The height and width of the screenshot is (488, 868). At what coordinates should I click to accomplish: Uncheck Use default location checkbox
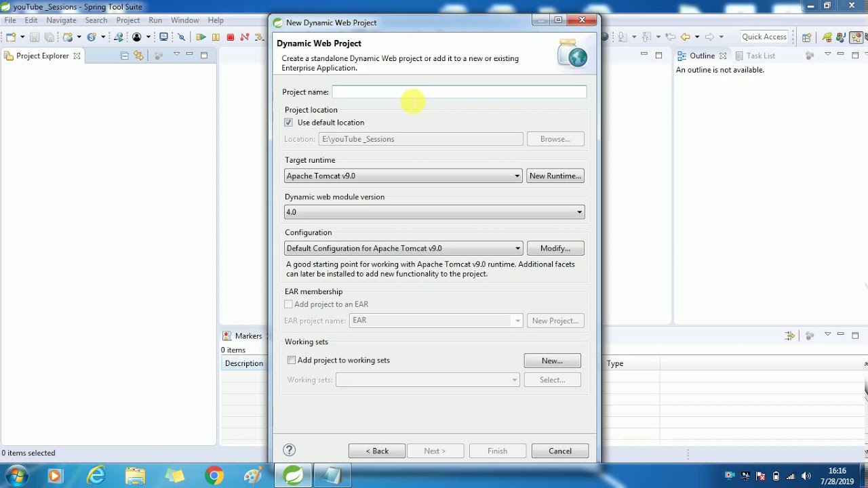coord(288,123)
